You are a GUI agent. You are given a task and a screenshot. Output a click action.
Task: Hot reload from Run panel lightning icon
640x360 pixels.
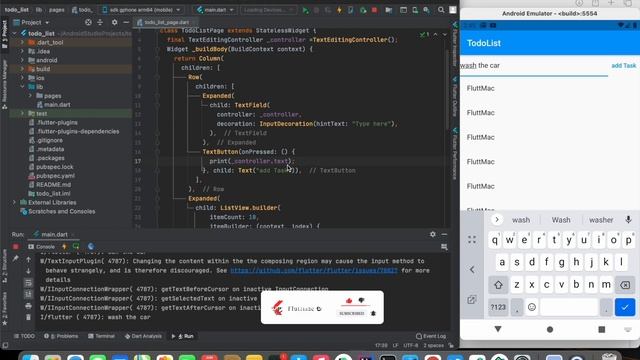pos(64,247)
